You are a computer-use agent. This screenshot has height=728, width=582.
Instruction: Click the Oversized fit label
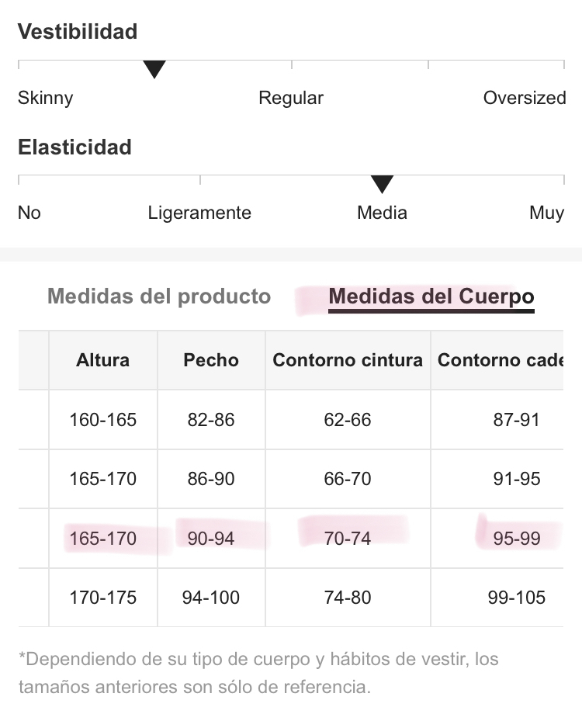(x=525, y=98)
